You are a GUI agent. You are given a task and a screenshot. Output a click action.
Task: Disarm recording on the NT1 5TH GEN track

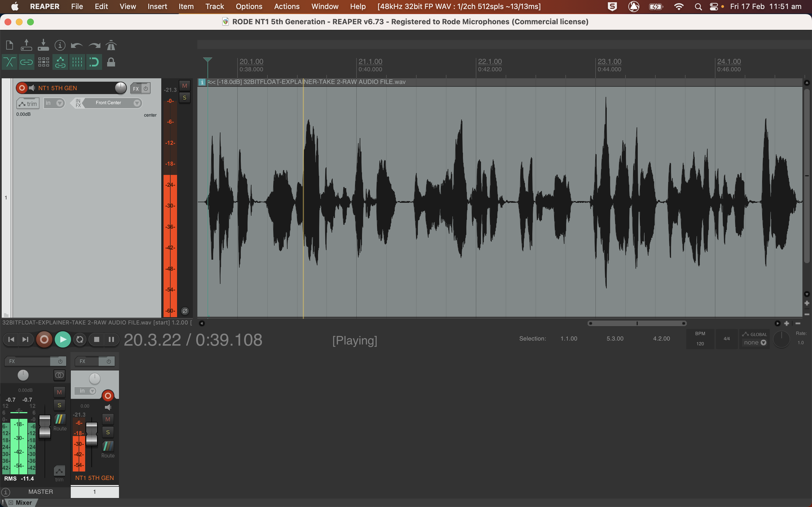(21, 88)
